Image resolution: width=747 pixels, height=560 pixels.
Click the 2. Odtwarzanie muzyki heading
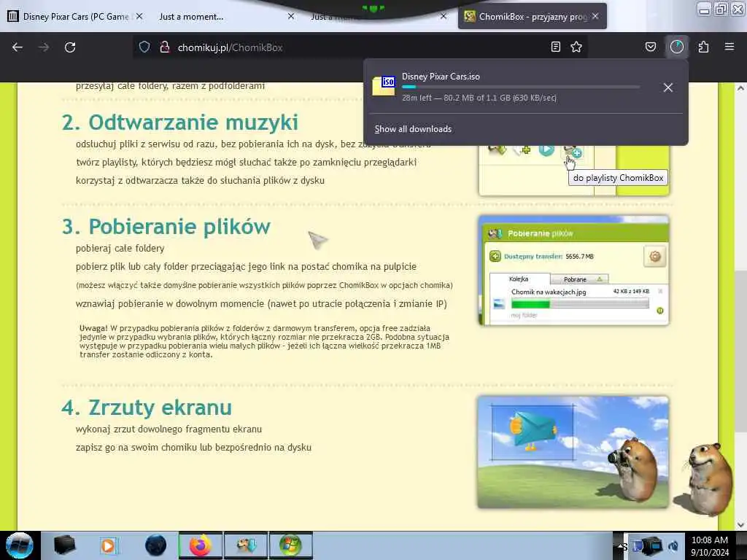(x=179, y=122)
